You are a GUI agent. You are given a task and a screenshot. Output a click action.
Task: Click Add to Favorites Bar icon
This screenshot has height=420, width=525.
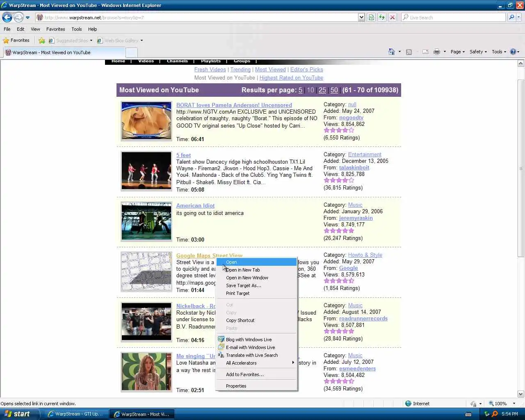coord(42,40)
